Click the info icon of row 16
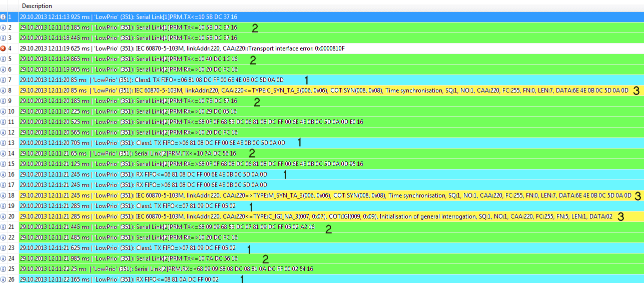Viewport: 644px width, 283px height. pos(4,174)
